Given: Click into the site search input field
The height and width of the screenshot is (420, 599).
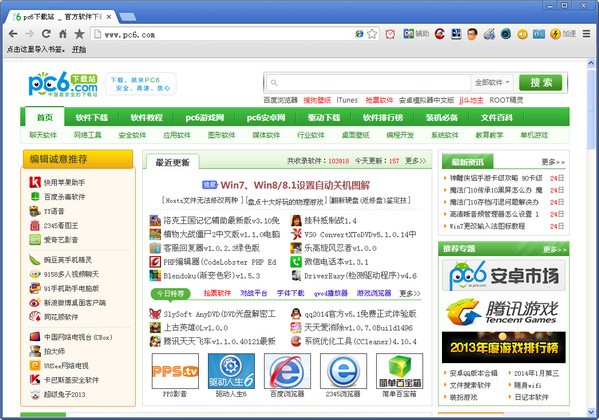Looking at the screenshot, I should click(x=368, y=82).
